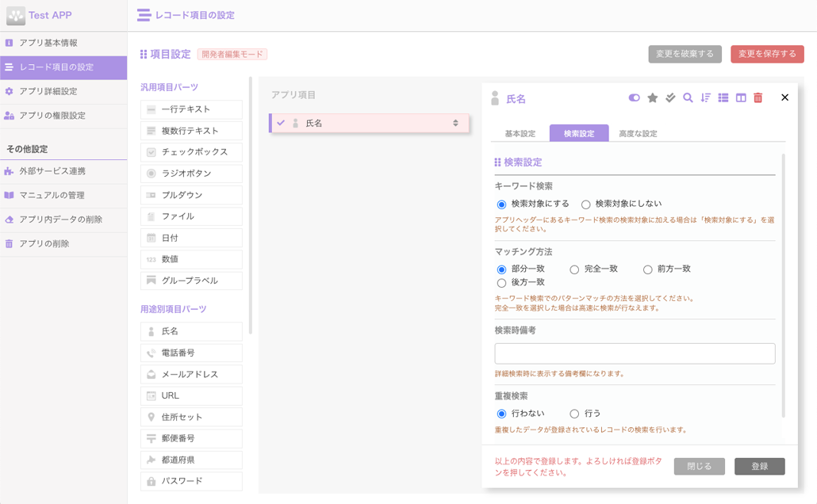Viewport: 817px width, 504px height.
Task: Click the 住所セット part
Action: (191, 417)
